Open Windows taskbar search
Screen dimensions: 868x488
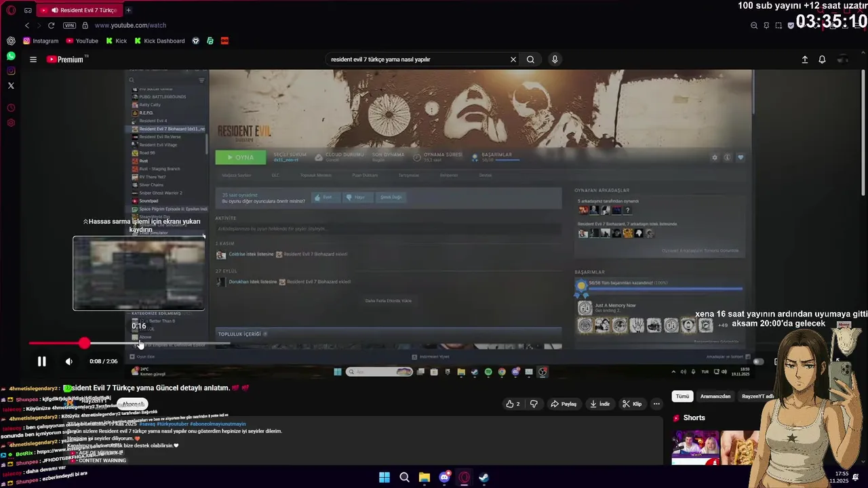click(x=405, y=477)
